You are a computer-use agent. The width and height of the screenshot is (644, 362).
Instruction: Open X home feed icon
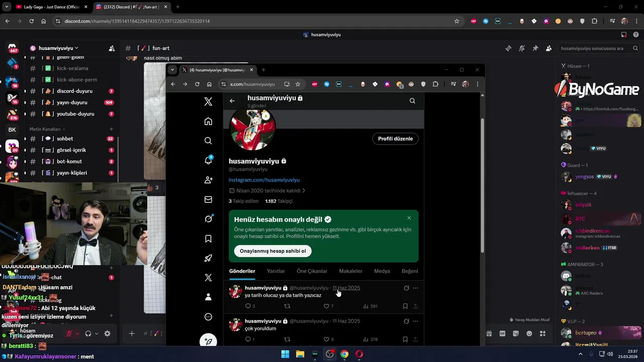[x=208, y=121]
